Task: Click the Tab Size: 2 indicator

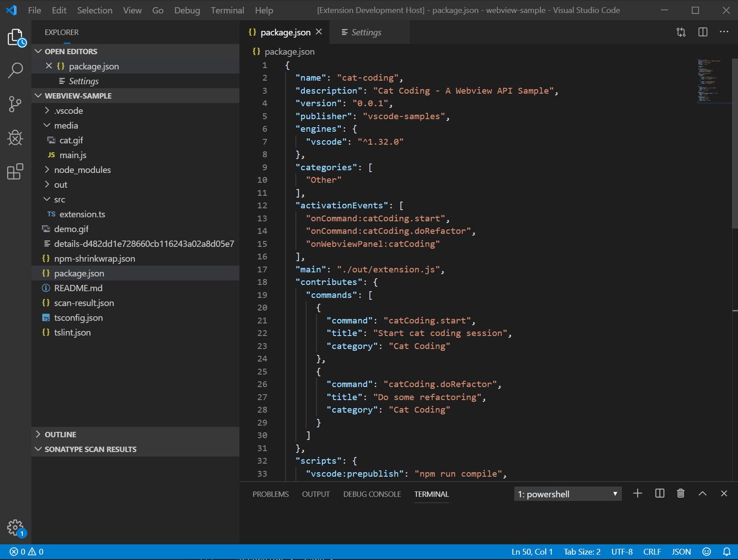Action: [582, 552]
